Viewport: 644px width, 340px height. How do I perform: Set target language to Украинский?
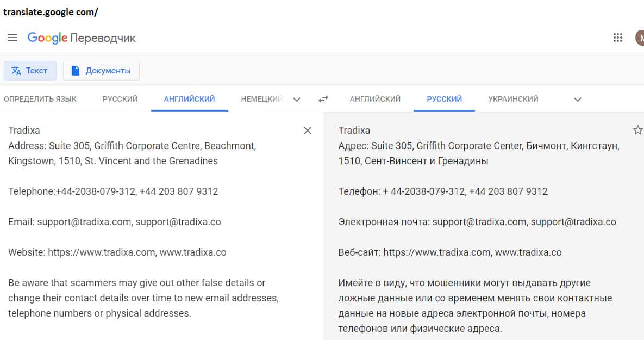(513, 99)
